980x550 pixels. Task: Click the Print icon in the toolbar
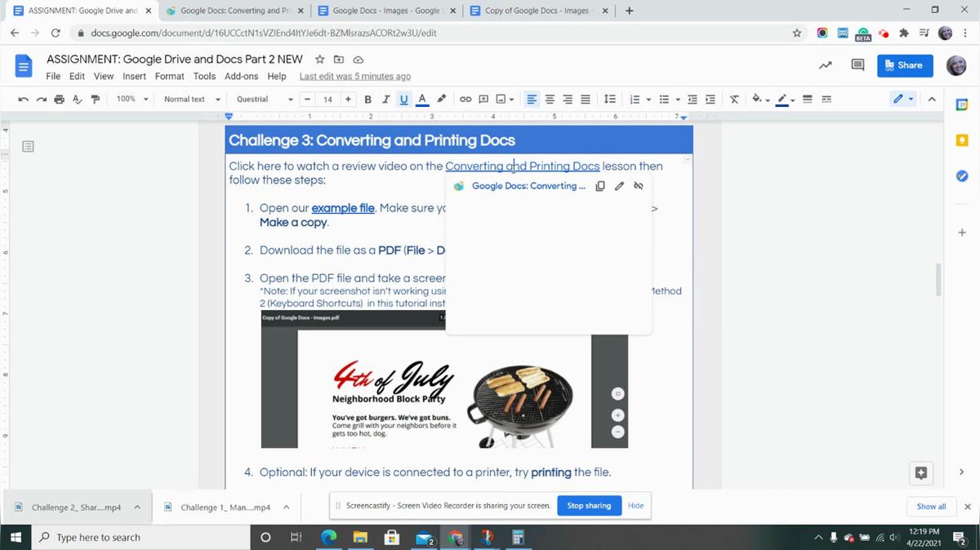(59, 100)
